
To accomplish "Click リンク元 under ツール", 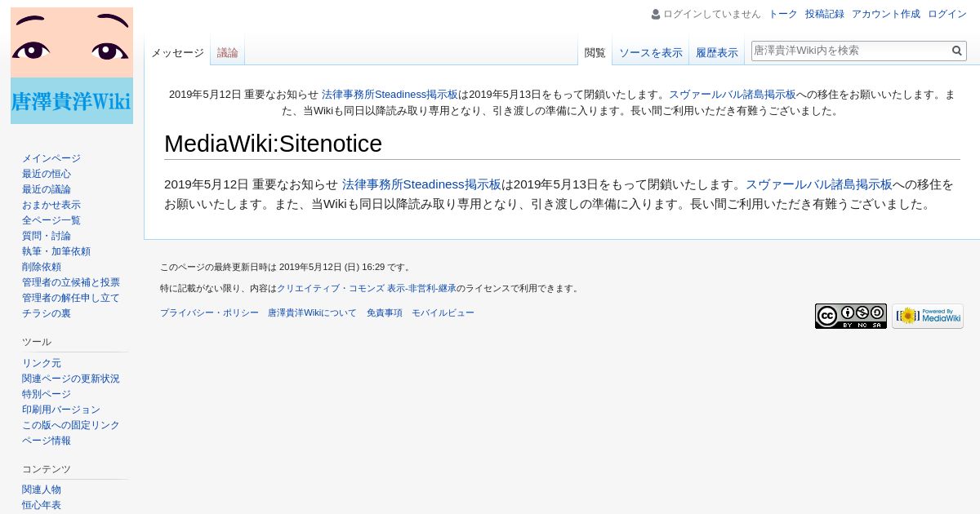I will (42, 363).
